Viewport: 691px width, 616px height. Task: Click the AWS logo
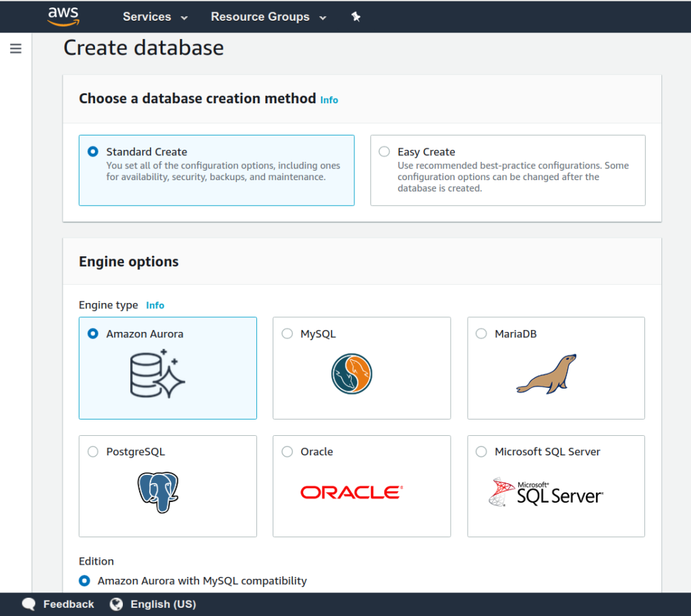pos(63,16)
